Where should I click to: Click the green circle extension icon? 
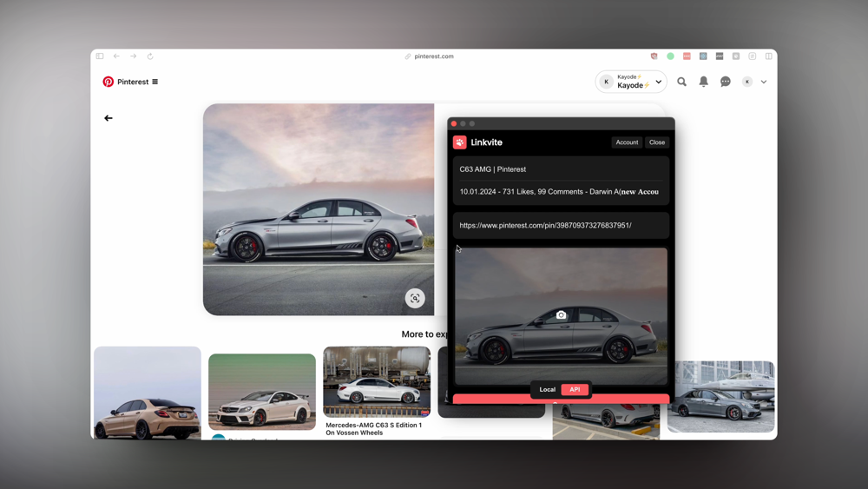(x=670, y=56)
